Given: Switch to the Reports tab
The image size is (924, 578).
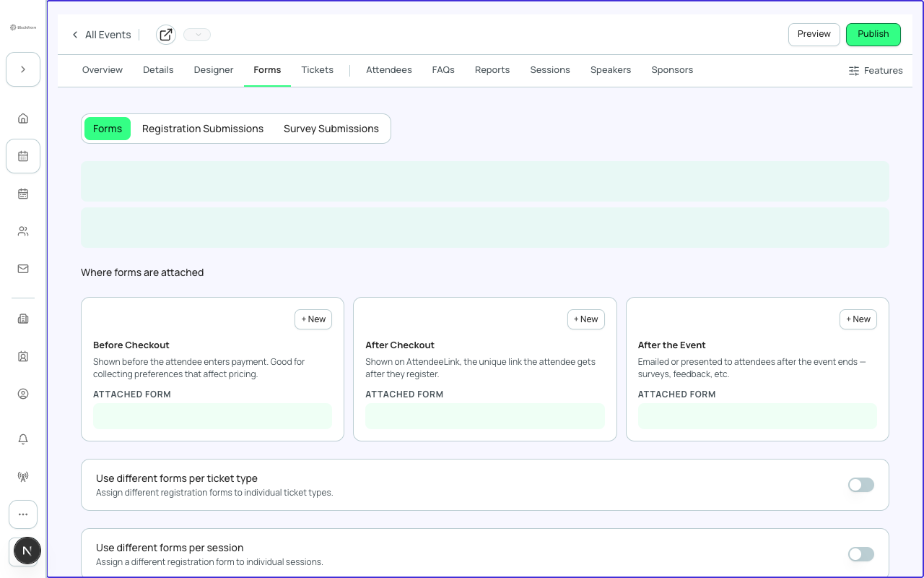Looking at the screenshot, I should click(492, 70).
